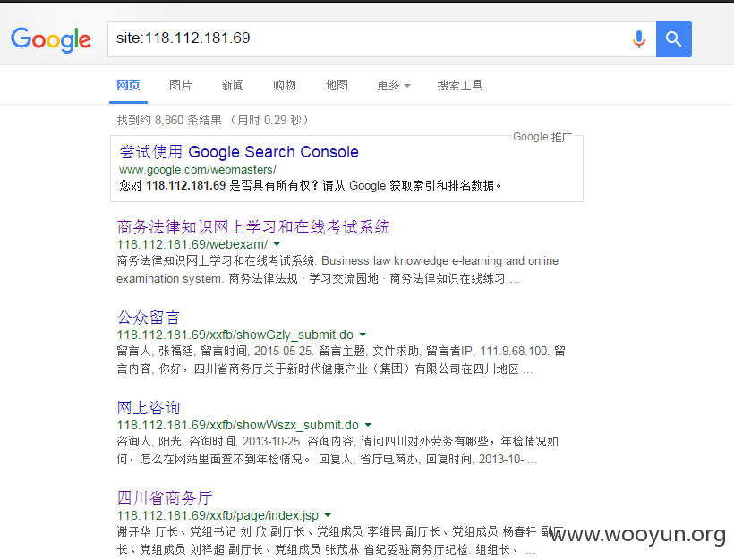Open 搜索工具 options
This screenshot has height=560, width=734.
(460, 85)
